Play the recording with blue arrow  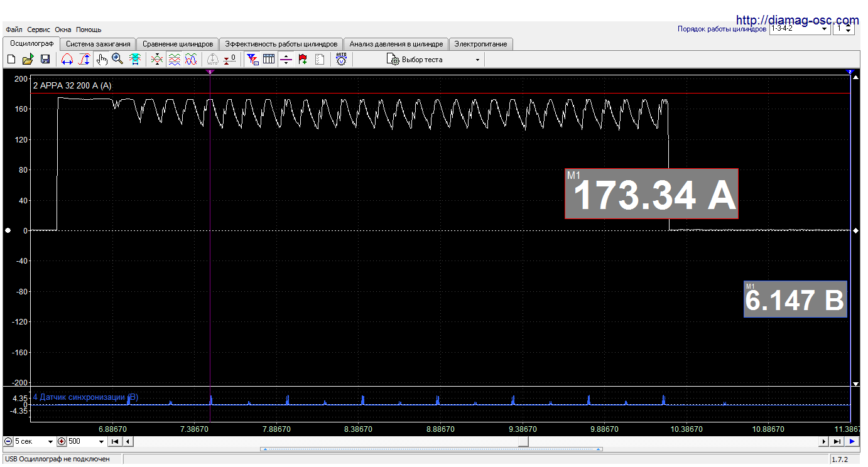852,442
